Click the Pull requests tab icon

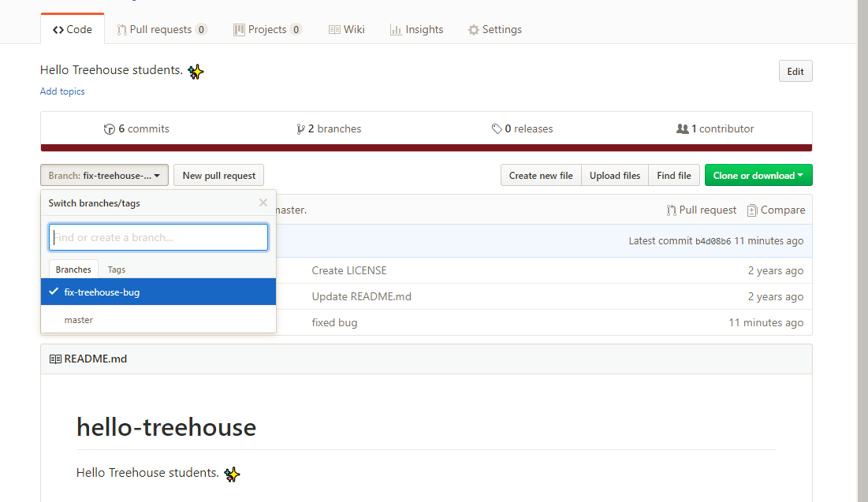(121, 30)
